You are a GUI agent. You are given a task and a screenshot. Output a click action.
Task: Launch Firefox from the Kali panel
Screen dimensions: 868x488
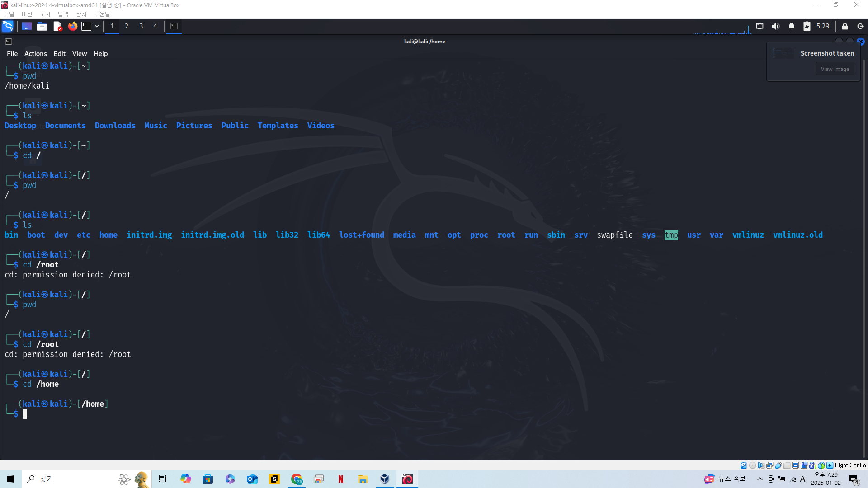tap(72, 26)
